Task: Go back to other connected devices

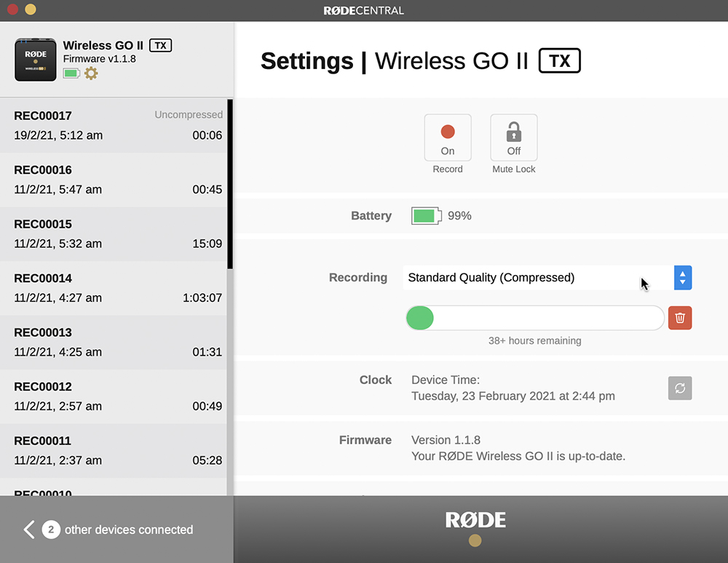Action: click(29, 530)
